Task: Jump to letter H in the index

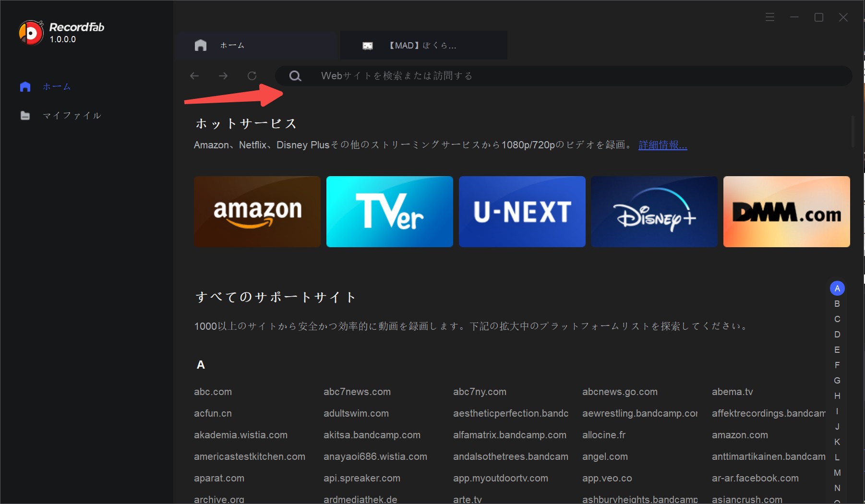Action: [x=837, y=396]
